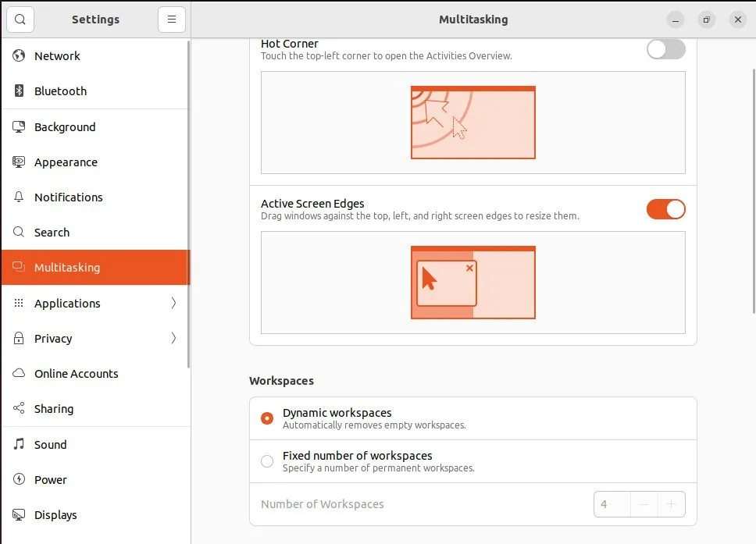Click the search magnifier button

(x=20, y=19)
